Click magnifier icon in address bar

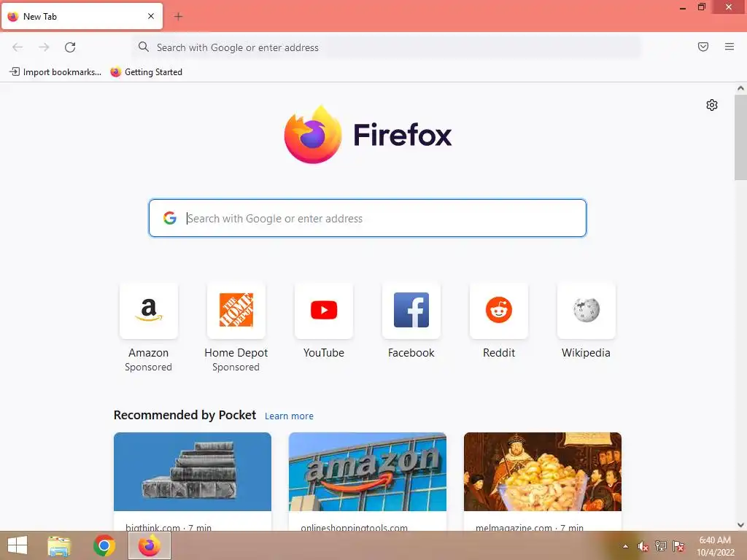144,47
